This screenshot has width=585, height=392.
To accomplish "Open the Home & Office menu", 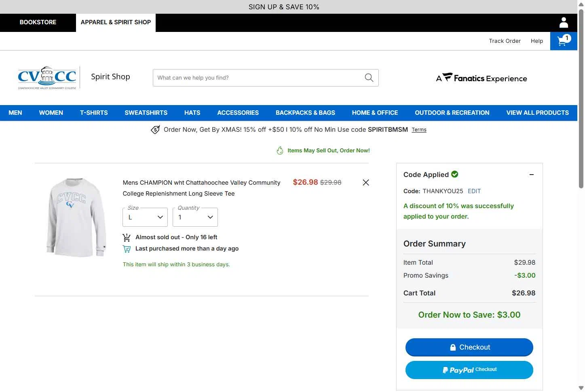I will [x=375, y=113].
